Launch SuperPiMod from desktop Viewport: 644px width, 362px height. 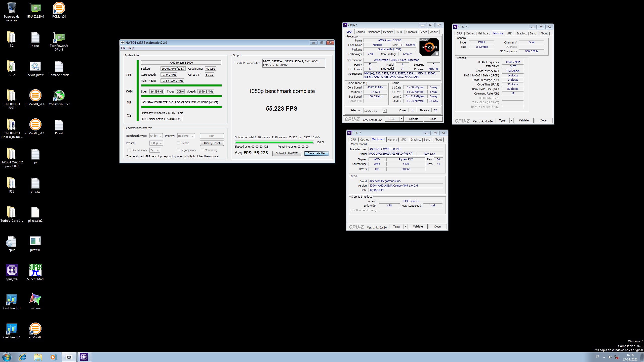[x=35, y=273]
